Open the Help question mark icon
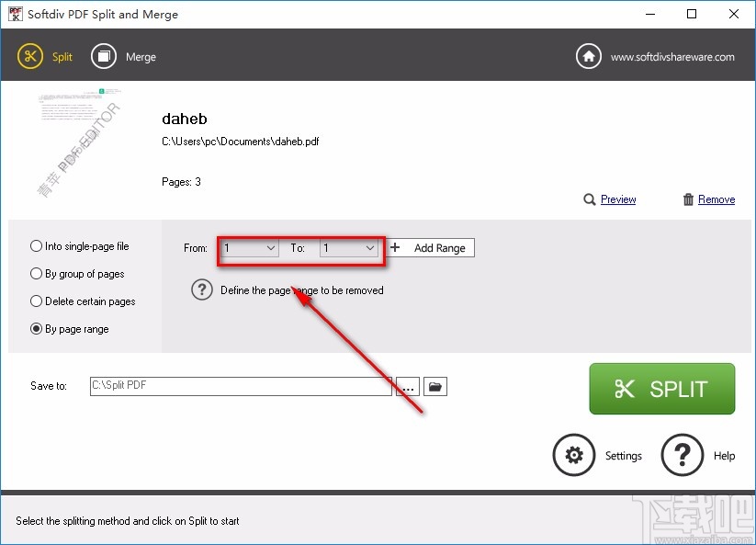The image size is (756, 545). point(683,455)
